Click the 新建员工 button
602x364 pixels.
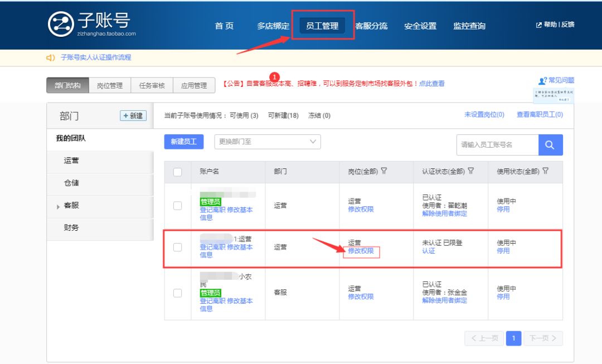tap(185, 142)
